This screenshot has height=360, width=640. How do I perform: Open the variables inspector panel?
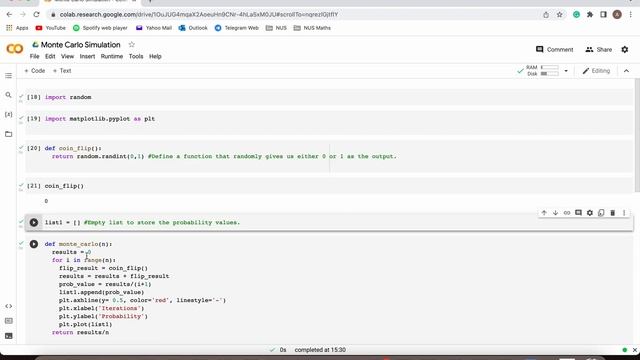(9, 114)
